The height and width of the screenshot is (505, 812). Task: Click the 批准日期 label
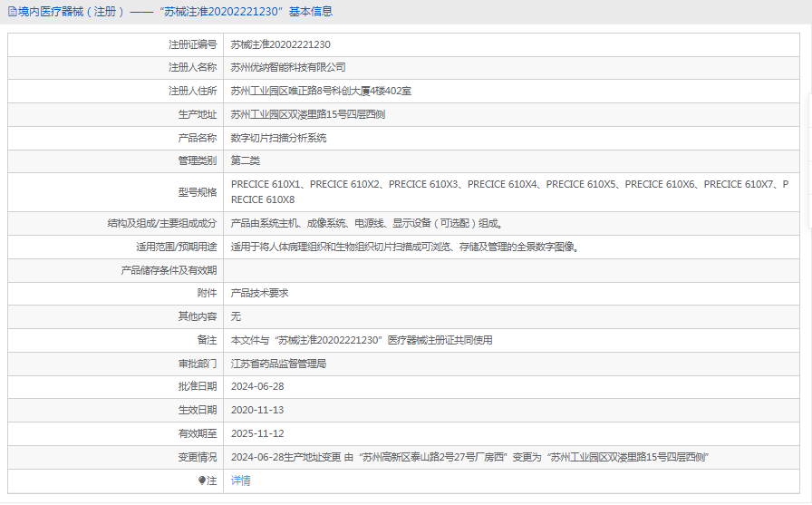[198, 386]
